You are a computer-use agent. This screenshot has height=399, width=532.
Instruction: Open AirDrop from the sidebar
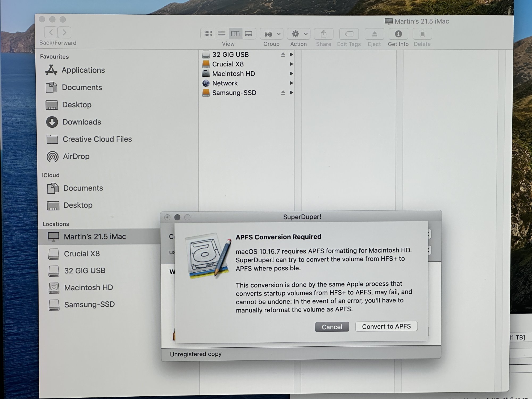coord(76,156)
